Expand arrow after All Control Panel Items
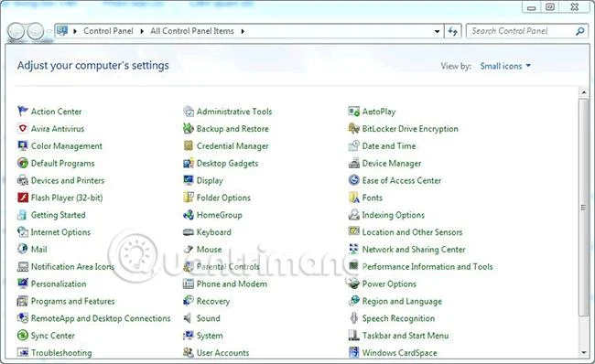The image size is (595, 364). pyautogui.click(x=243, y=31)
